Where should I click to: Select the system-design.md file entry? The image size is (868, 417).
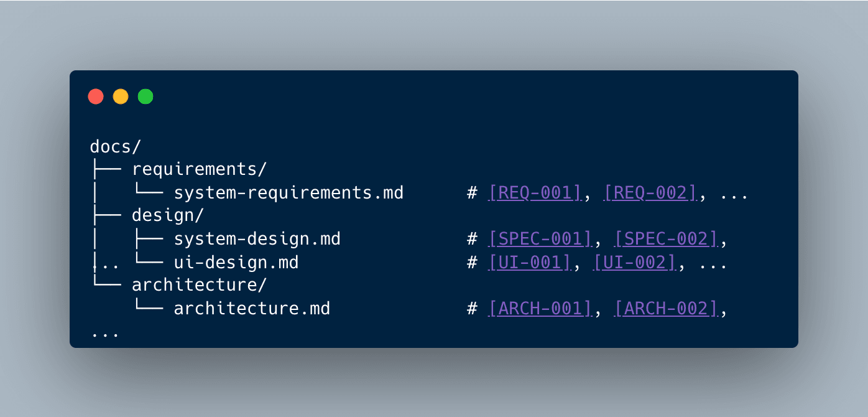(257, 238)
